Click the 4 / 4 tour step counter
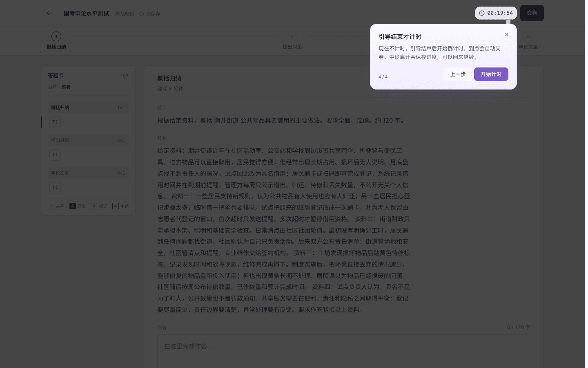The image size is (588, 368). point(383,77)
